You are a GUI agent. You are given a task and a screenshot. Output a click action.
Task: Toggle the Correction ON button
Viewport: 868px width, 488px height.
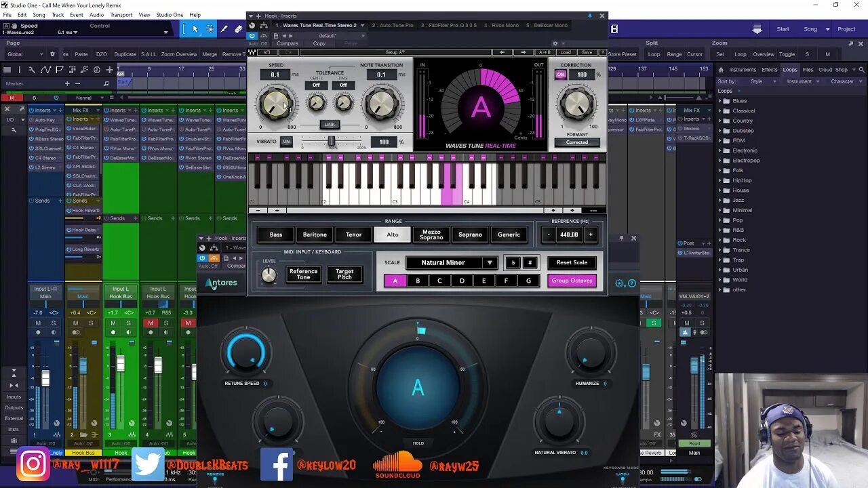pyautogui.click(x=561, y=75)
